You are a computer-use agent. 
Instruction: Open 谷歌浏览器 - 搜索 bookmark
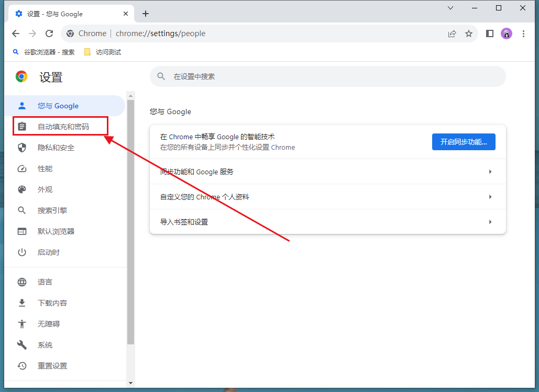43,52
